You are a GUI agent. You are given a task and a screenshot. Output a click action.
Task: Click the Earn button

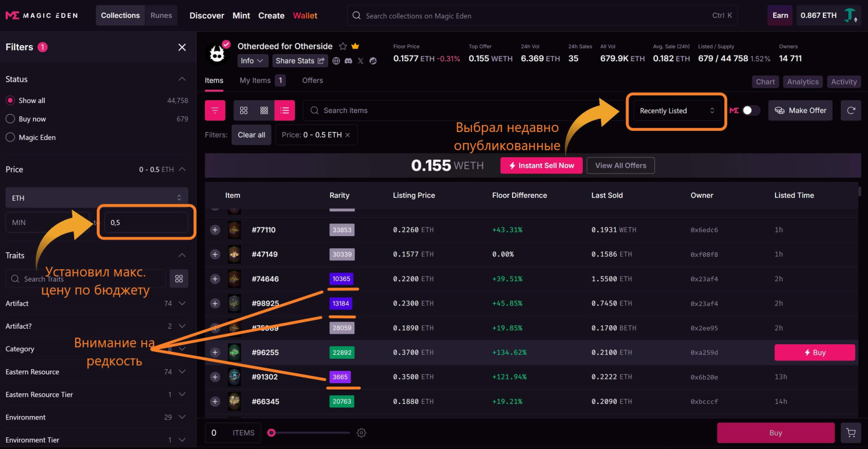pos(780,16)
